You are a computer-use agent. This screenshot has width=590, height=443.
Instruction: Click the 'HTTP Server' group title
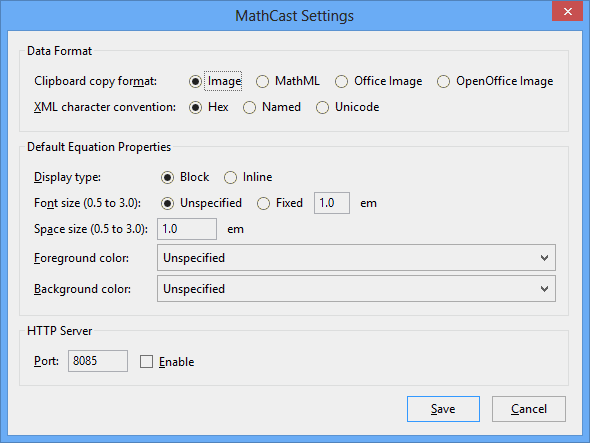59,331
